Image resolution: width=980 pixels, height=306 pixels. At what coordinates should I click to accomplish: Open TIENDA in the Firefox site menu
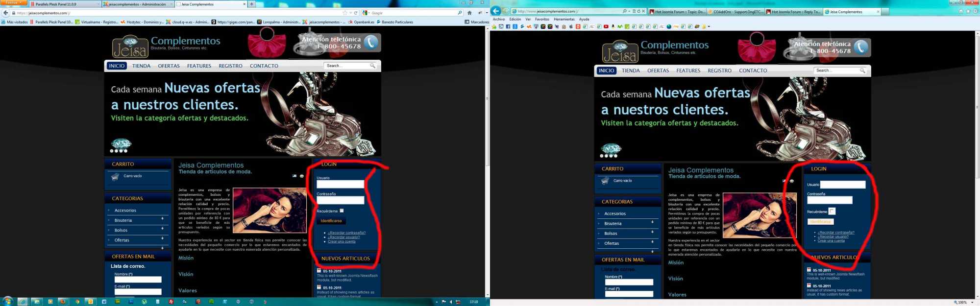[141, 66]
